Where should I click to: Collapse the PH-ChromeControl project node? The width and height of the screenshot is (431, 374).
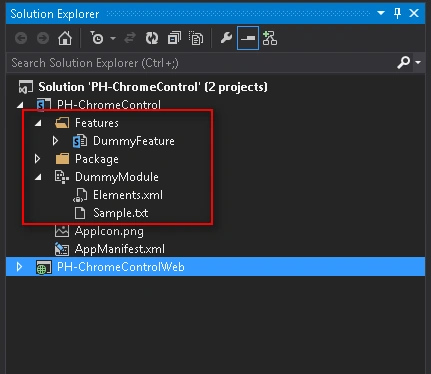[20, 105]
